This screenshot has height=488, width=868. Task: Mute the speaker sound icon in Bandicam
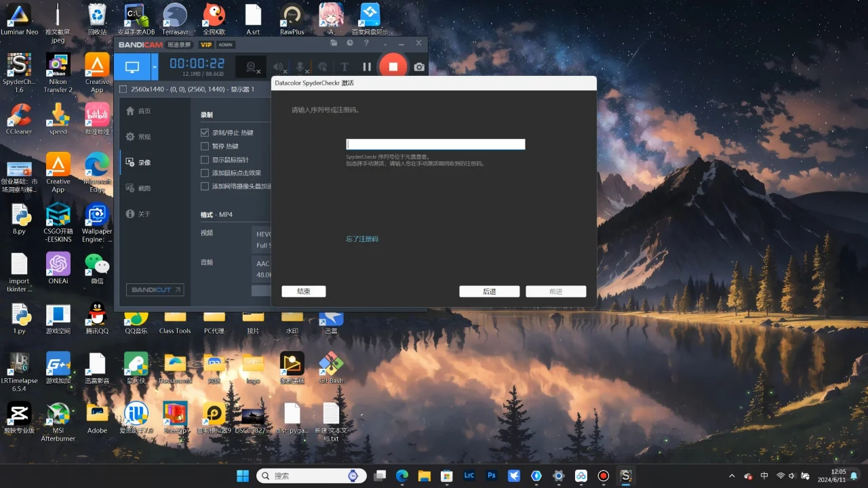pyautogui.click(x=279, y=67)
